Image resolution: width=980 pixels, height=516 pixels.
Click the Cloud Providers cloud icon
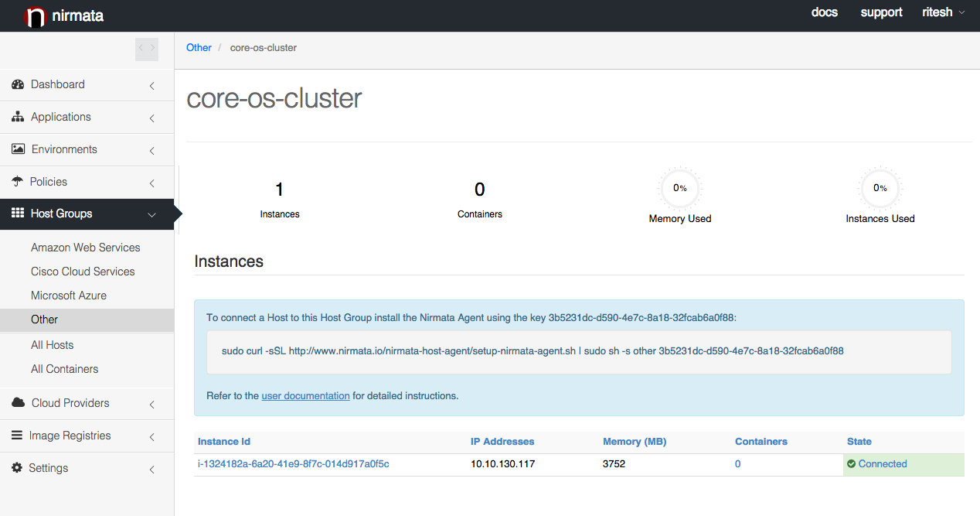pos(18,403)
